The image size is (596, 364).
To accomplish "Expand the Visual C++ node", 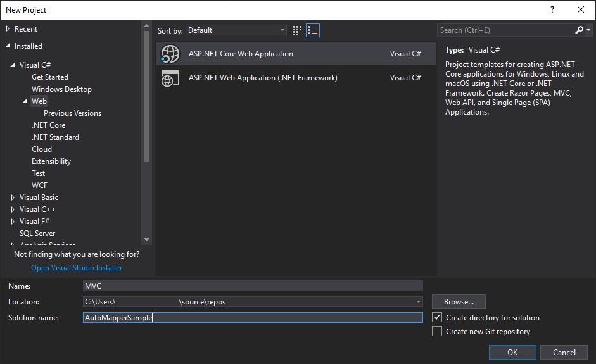I will click(x=13, y=210).
